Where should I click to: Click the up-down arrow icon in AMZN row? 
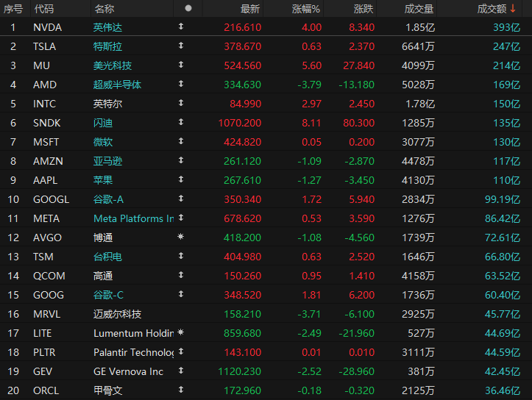point(181,160)
